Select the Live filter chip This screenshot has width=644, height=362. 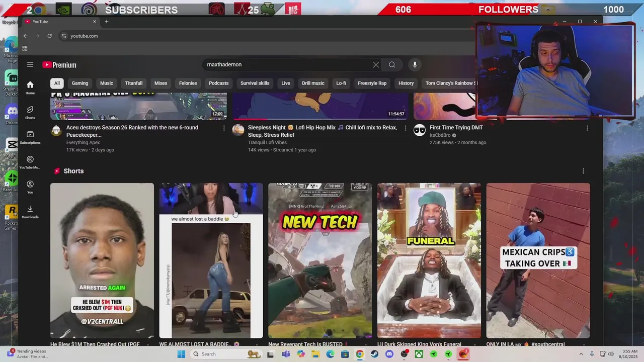click(x=286, y=83)
